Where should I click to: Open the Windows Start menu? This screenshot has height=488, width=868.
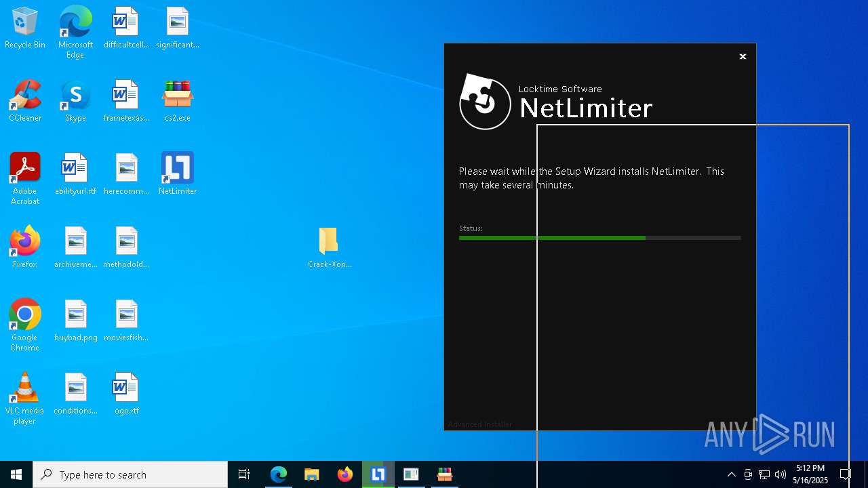pos(16,474)
